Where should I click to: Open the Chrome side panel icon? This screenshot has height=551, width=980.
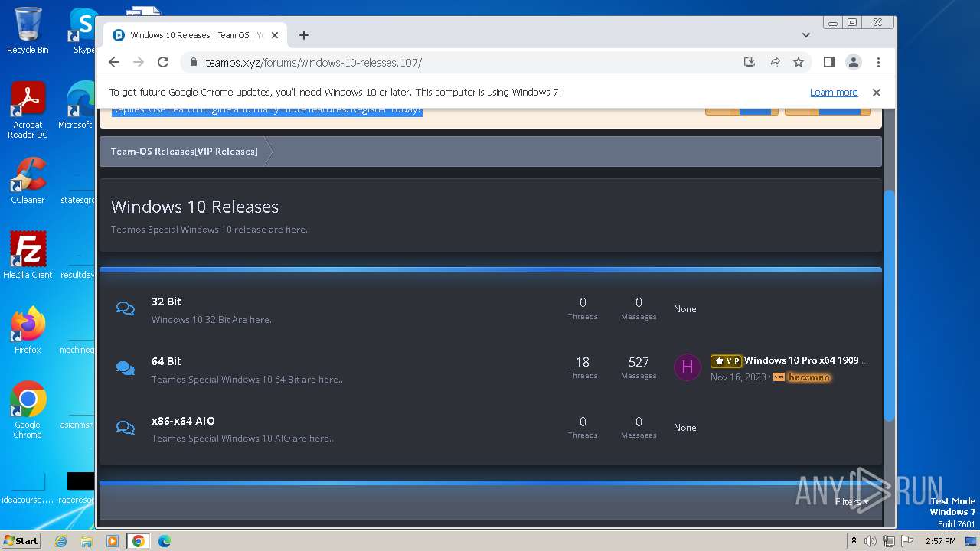point(829,62)
